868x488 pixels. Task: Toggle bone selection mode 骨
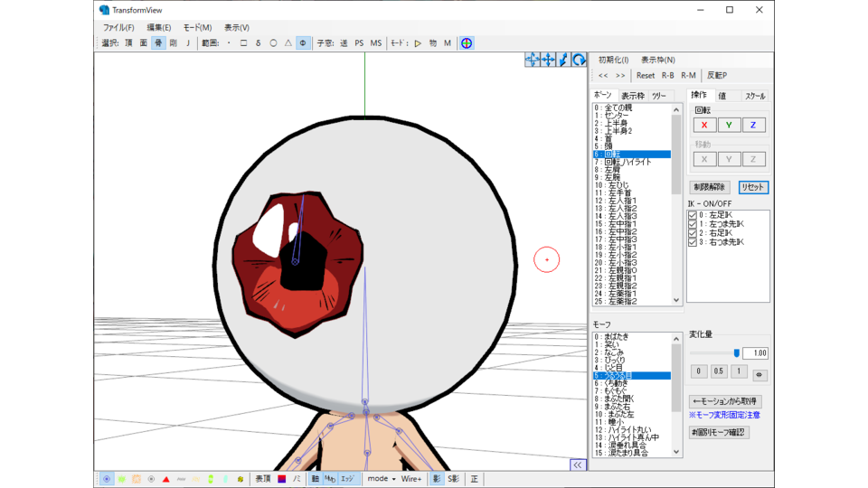[158, 43]
